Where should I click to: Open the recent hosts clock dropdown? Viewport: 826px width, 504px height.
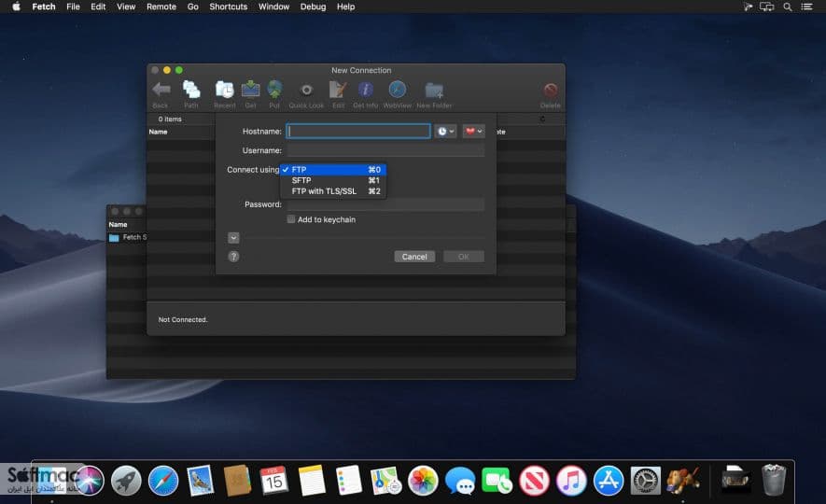pyautogui.click(x=445, y=132)
